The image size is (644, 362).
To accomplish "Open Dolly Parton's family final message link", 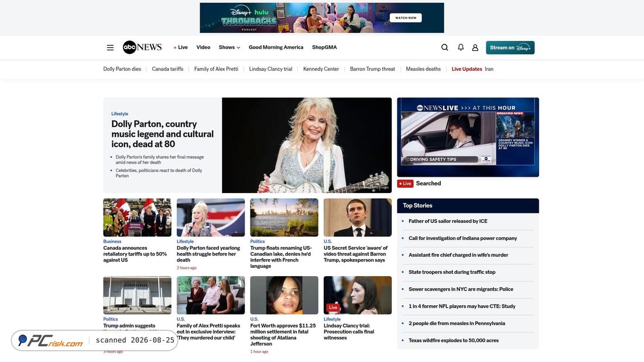I will click(159, 160).
